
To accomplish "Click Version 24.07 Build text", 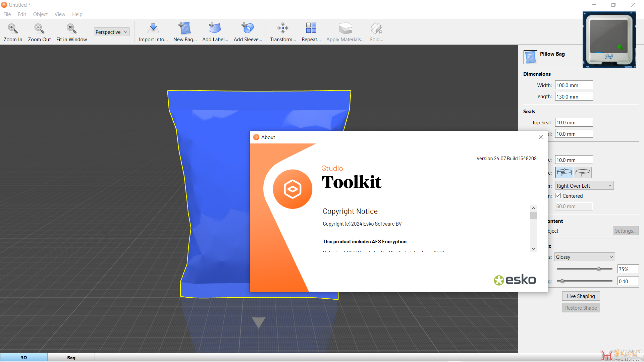I will click(x=506, y=159).
